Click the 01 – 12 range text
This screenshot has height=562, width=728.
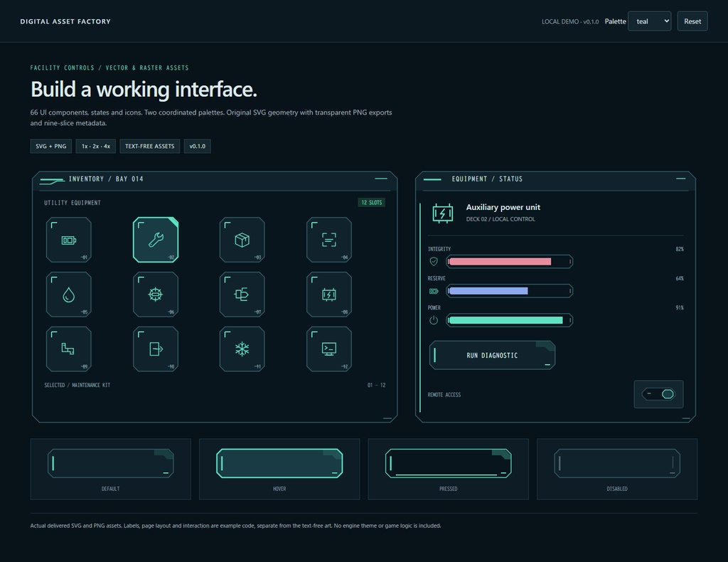[x=377, y=385]
